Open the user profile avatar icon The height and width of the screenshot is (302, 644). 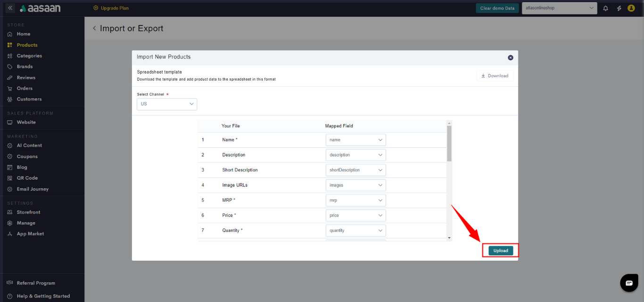632,8
